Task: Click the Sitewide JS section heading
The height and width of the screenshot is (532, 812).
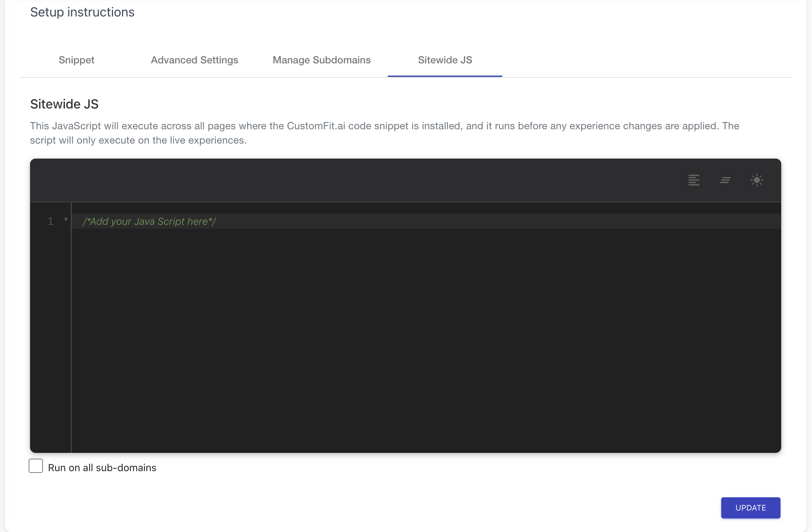Action: [x=64, y=104]
